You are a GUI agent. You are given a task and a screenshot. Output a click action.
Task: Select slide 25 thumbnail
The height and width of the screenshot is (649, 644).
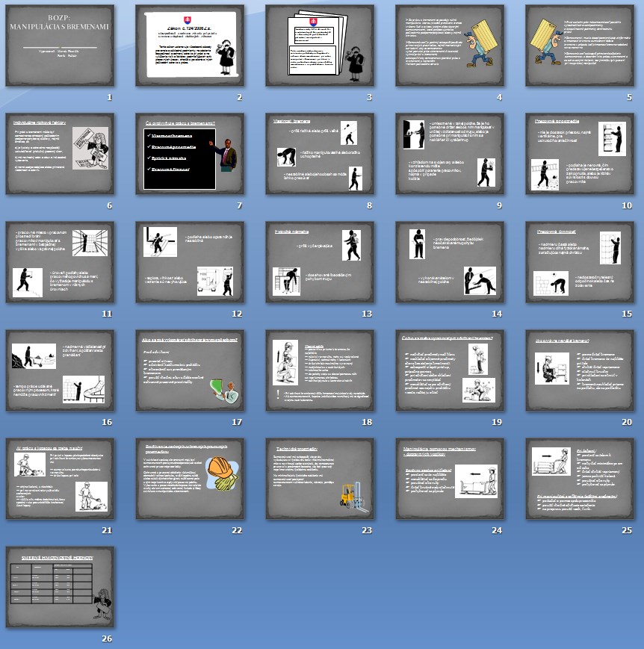(x=580, y=479)
